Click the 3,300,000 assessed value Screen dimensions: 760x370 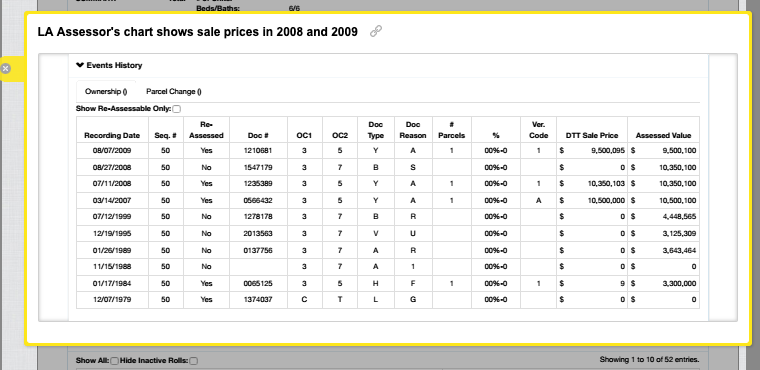tap(680, 284)
